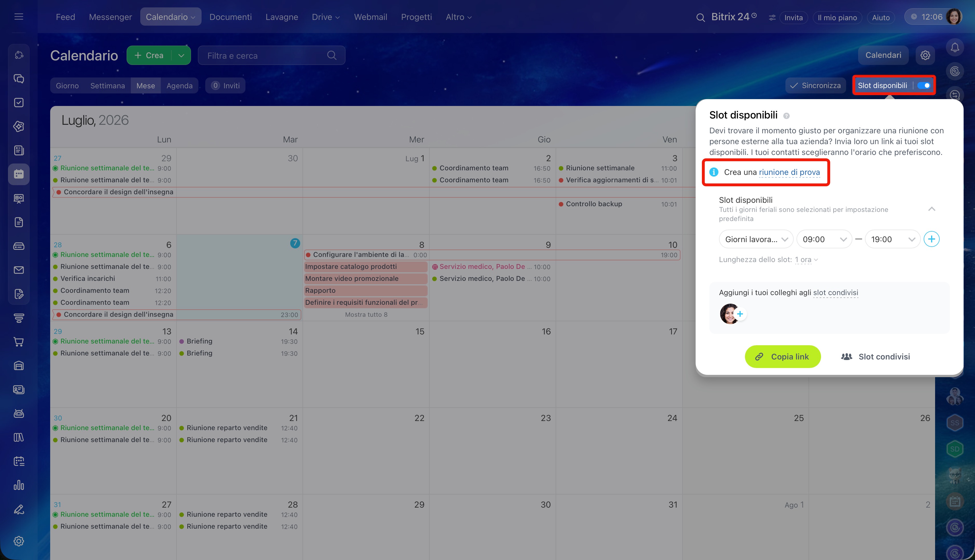Open the 09:00 start time dropdown
Image resolution: width=975 pixels, height=560 pixels.
click(824, 239)
